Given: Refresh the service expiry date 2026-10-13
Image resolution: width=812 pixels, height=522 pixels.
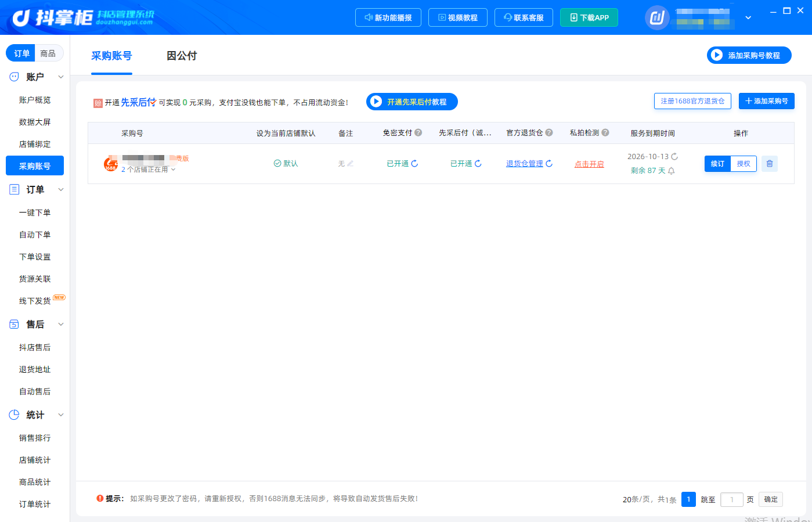Looking at the screenshot, I should [674, 157].
